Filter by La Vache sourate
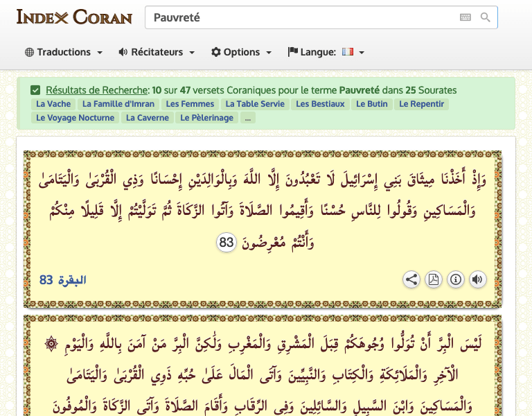 [53, 104]
